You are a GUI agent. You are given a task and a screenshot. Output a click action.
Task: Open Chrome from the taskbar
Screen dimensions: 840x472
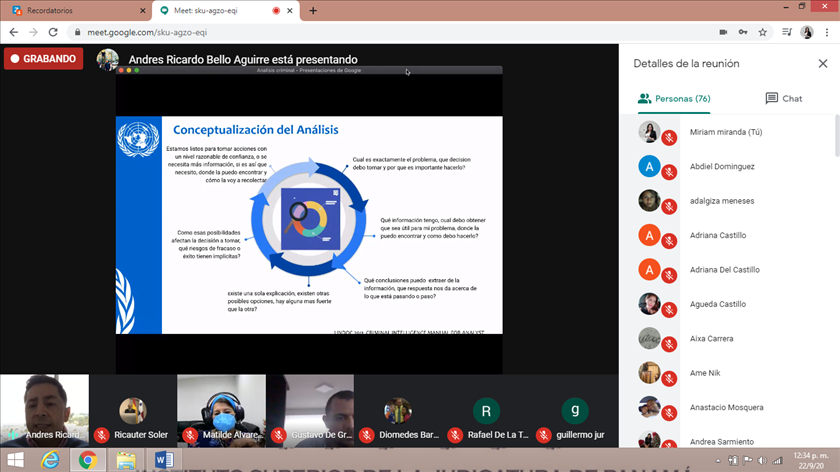(x=88, y=460)
